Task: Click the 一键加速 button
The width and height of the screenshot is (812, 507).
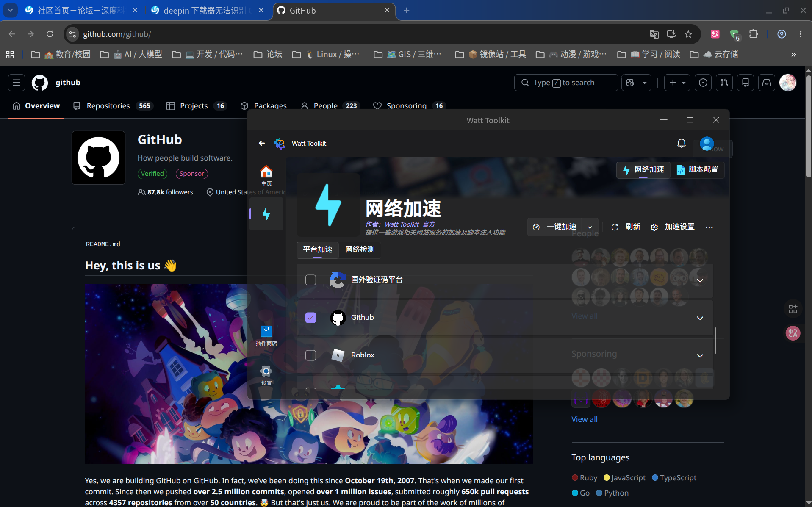Action: click(556, 227)
